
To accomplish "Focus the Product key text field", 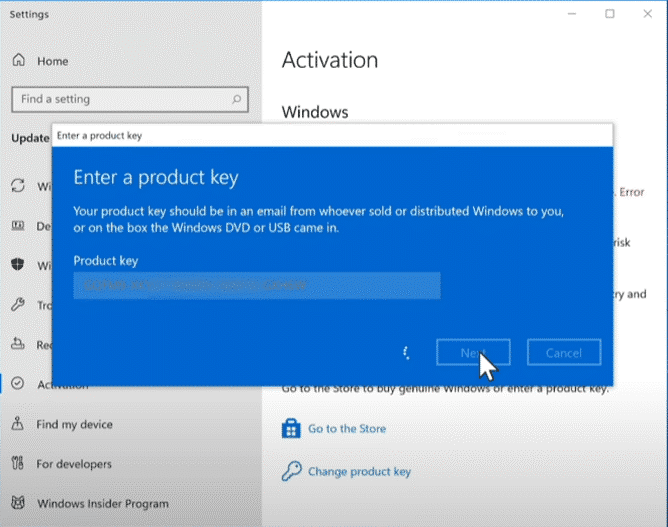I will [x=256, y=285].
